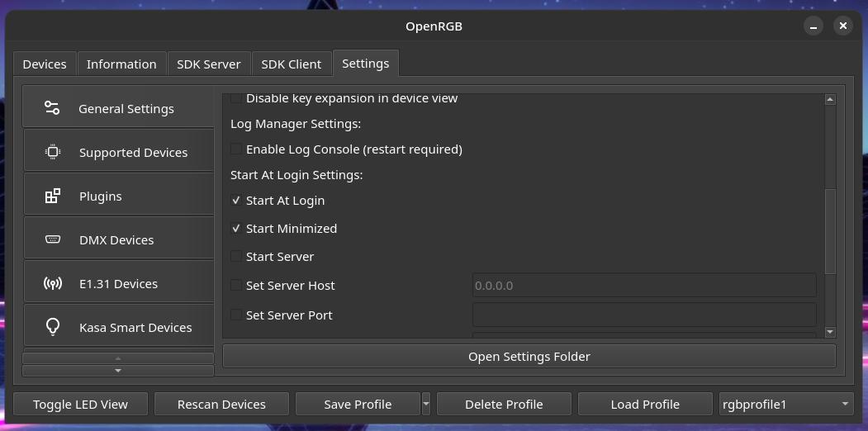Image resolution: width=868 pixels, height=431 pixels.
Task: Select Kasa Smart Devices entry
Action: [118, 327]
